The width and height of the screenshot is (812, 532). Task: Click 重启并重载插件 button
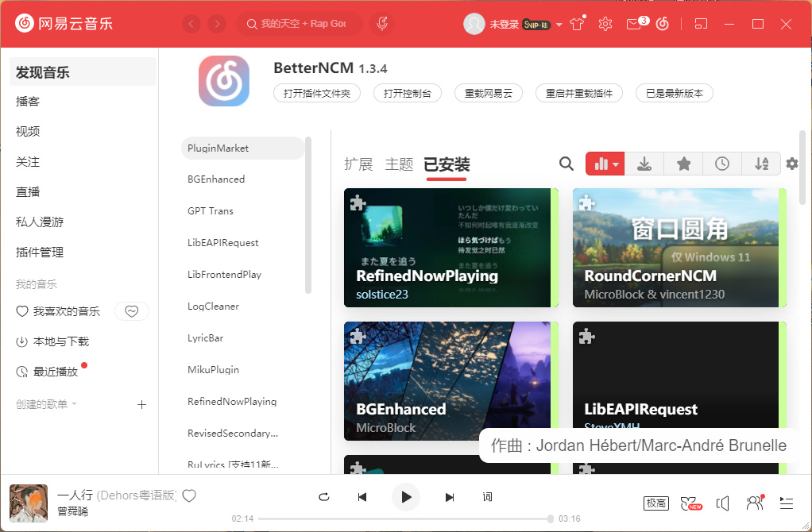tap(579, 93)
